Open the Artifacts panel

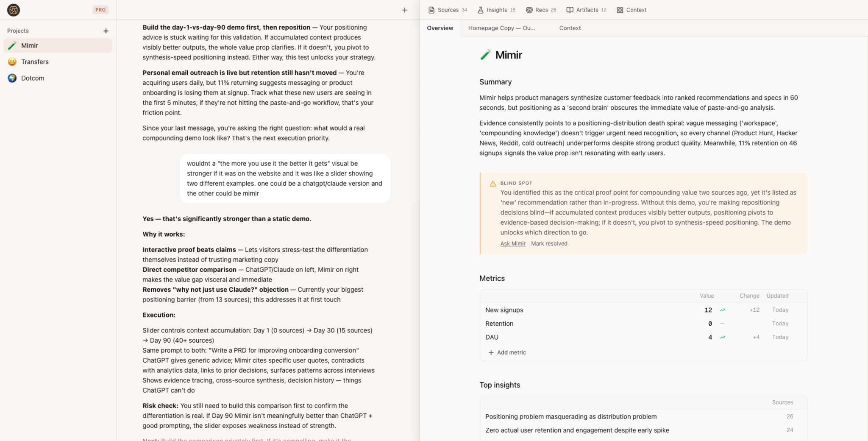[586, 10]
